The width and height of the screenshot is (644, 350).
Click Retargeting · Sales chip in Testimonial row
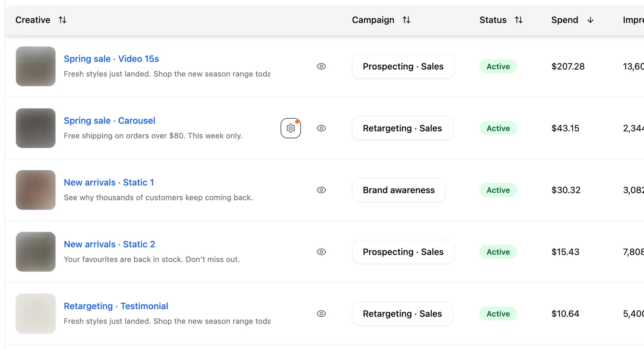[402, 313]
